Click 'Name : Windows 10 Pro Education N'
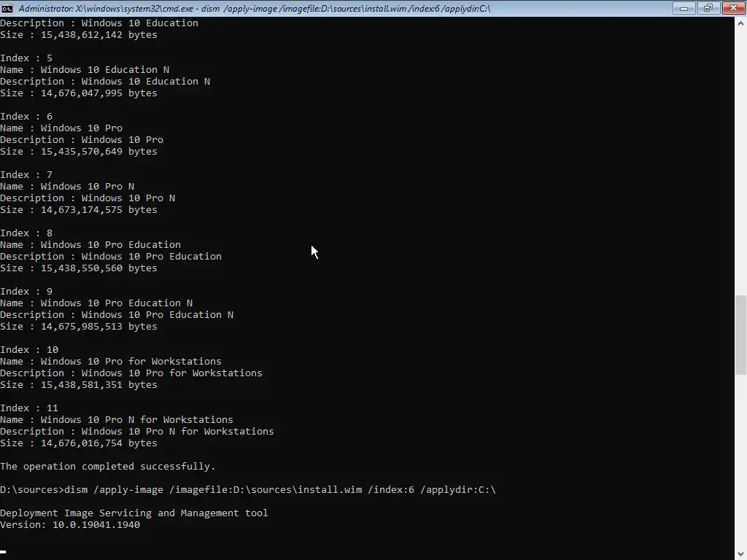 click(x=97, y=303)
